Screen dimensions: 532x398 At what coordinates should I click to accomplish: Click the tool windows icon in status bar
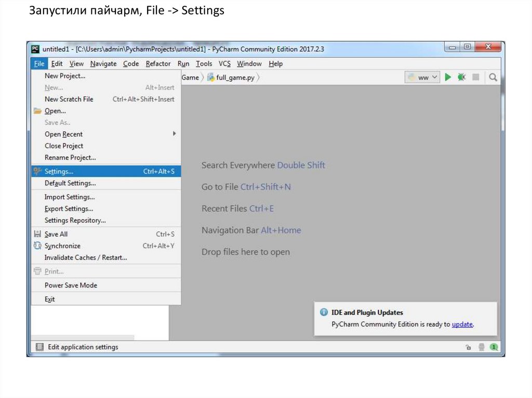[39, 347]
